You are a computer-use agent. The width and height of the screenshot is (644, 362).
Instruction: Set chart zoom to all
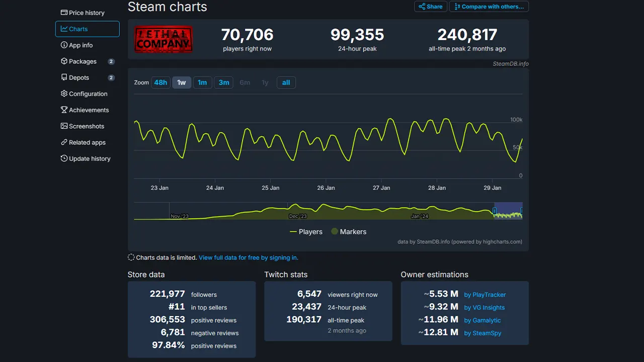point(286,82)
